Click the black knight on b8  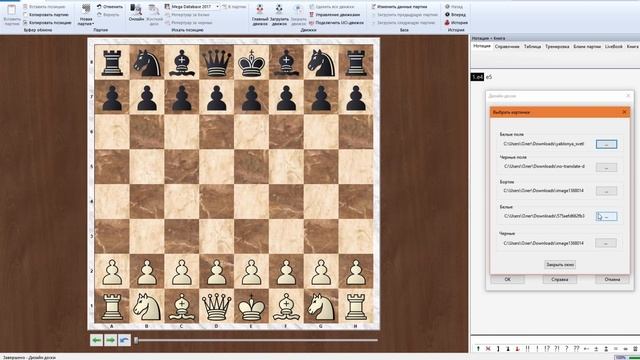pyautogui.click(x=147, y=62)
